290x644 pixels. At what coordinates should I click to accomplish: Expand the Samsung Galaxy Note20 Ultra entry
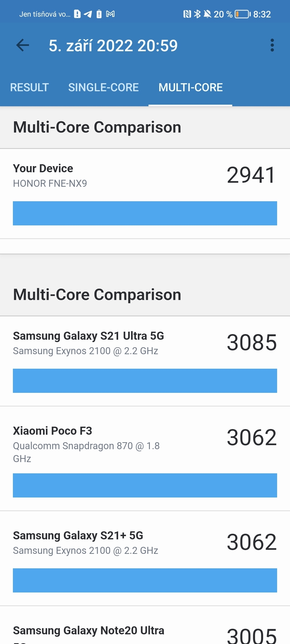[x=145, y=631]
